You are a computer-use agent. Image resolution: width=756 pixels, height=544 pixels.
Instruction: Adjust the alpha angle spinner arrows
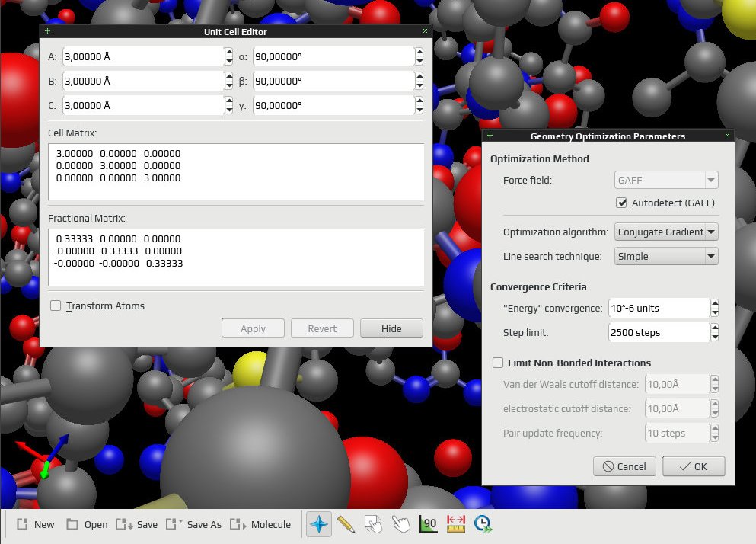[x=419, y=56]
